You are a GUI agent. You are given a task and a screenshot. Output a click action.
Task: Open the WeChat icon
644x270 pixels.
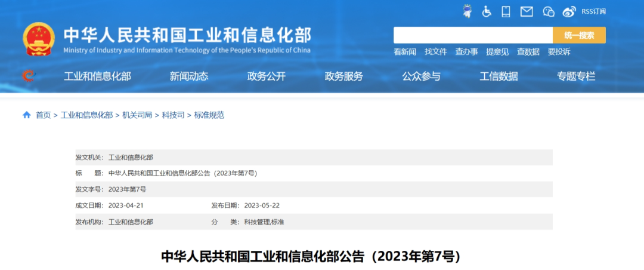pos(549,11)
